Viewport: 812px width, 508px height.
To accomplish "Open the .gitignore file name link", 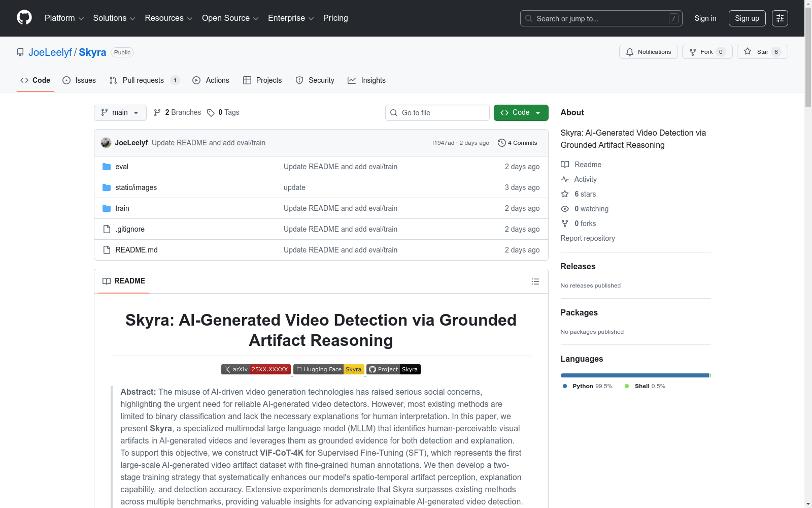I will [130, 229].
